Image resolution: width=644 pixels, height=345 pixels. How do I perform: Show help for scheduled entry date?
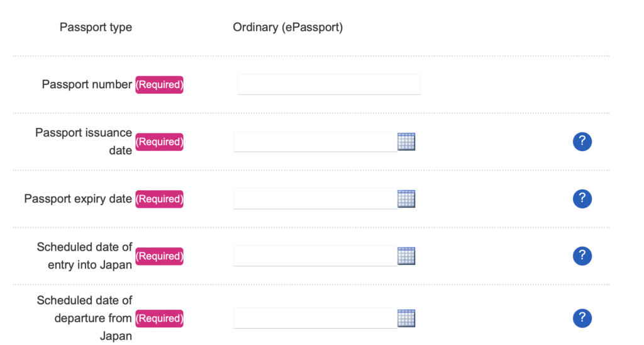coord(582,256)
